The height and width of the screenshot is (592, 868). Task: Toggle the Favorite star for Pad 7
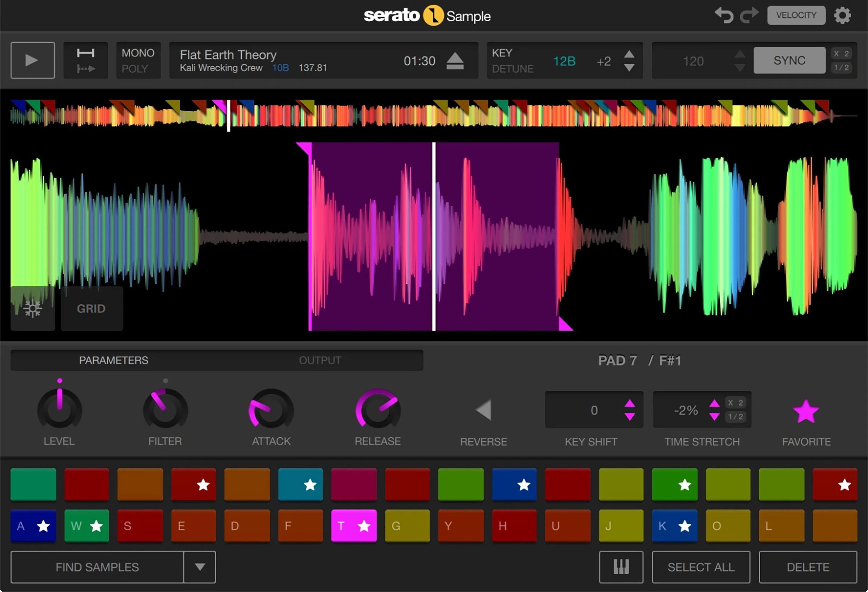[806, 411]
